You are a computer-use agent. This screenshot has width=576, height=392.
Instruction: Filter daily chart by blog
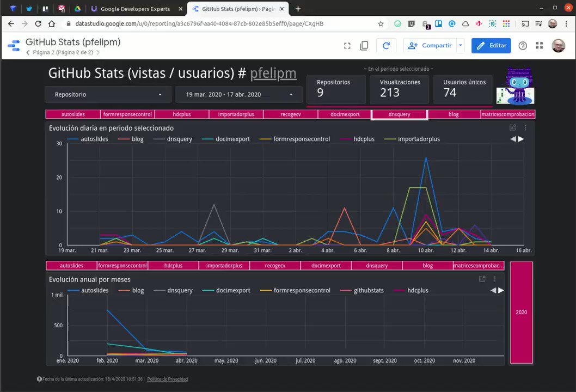tap(454, 114)
